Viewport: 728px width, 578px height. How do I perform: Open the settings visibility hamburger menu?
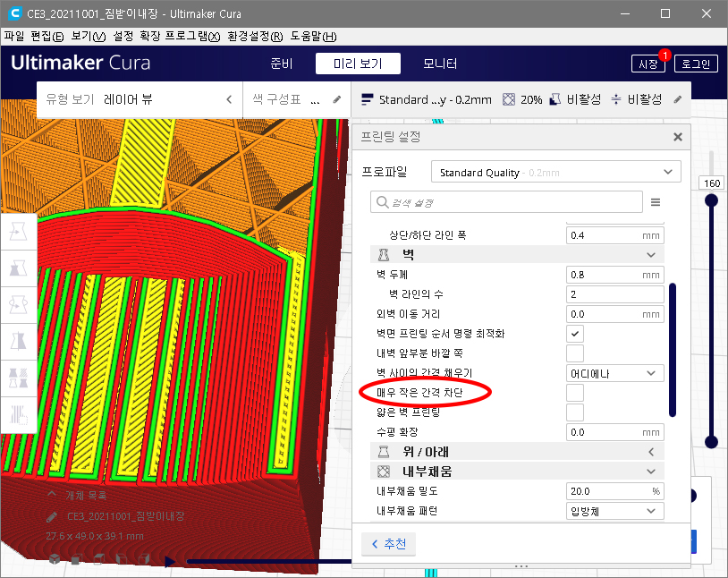click(655, 202)
